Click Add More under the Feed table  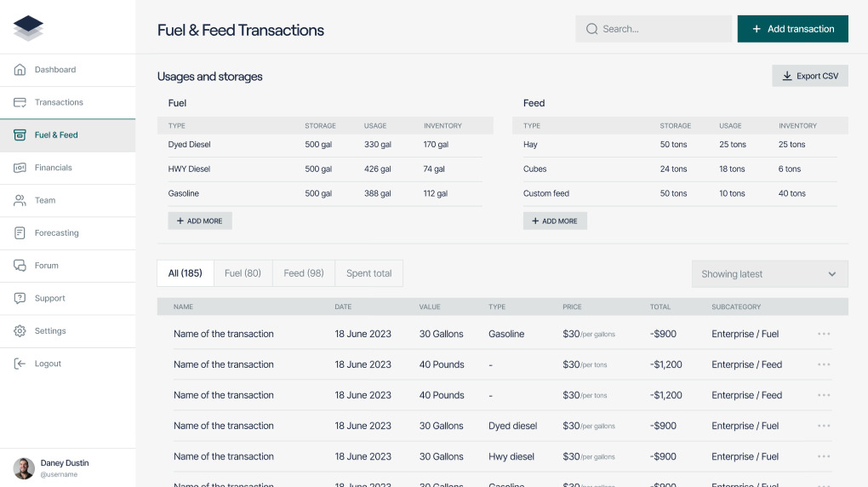click(555, 221)
